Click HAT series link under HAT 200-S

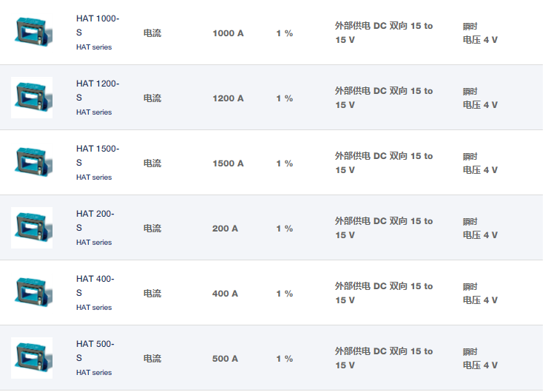[x=94, y=243]
